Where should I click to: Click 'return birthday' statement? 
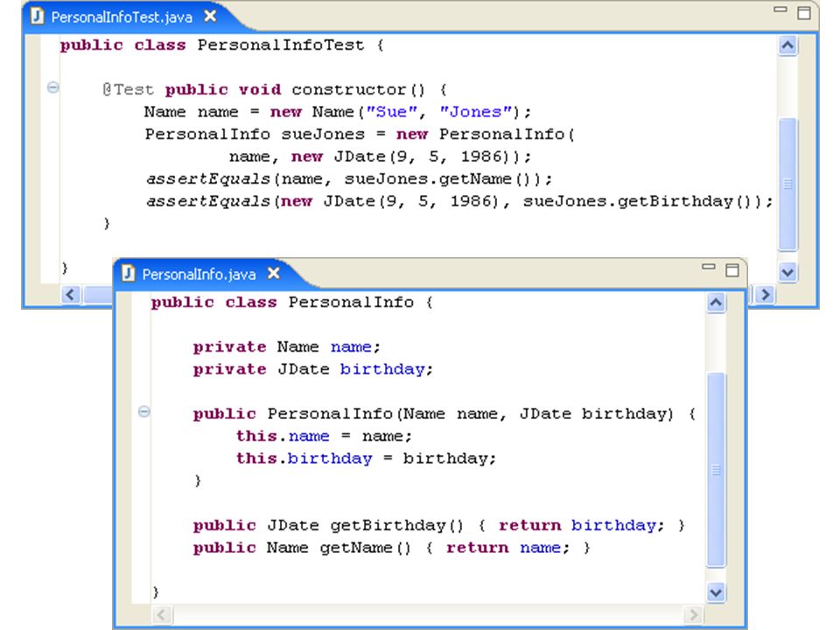point(581,526)
